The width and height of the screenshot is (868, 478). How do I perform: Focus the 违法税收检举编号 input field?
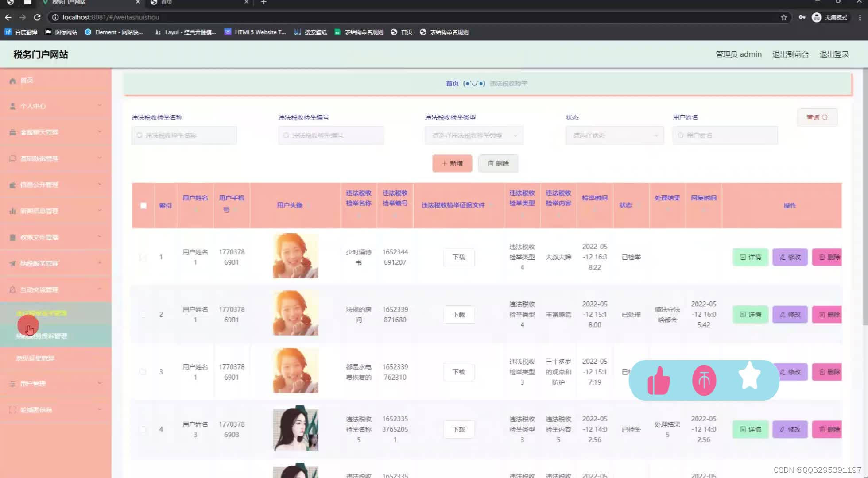coord(331,135)
